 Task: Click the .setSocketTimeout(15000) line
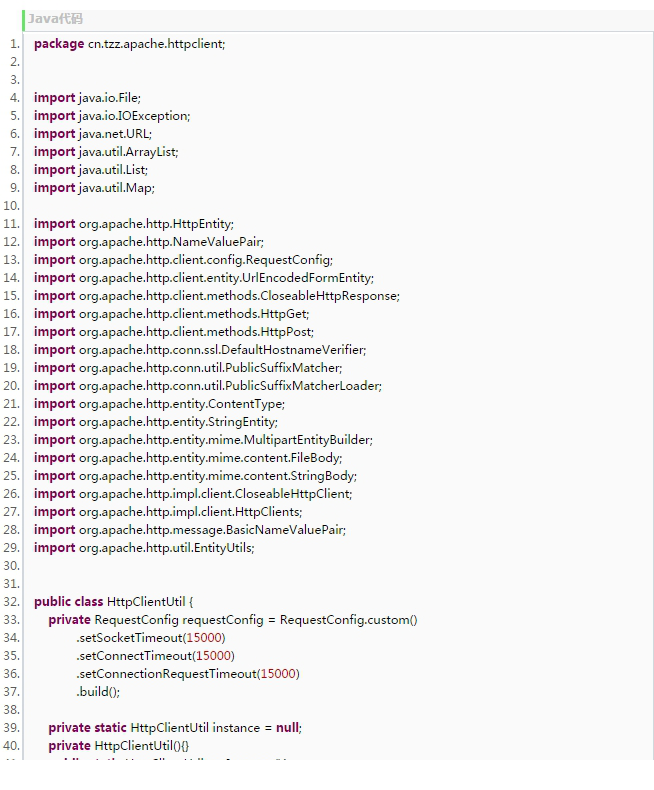click(x=151, y=638)
